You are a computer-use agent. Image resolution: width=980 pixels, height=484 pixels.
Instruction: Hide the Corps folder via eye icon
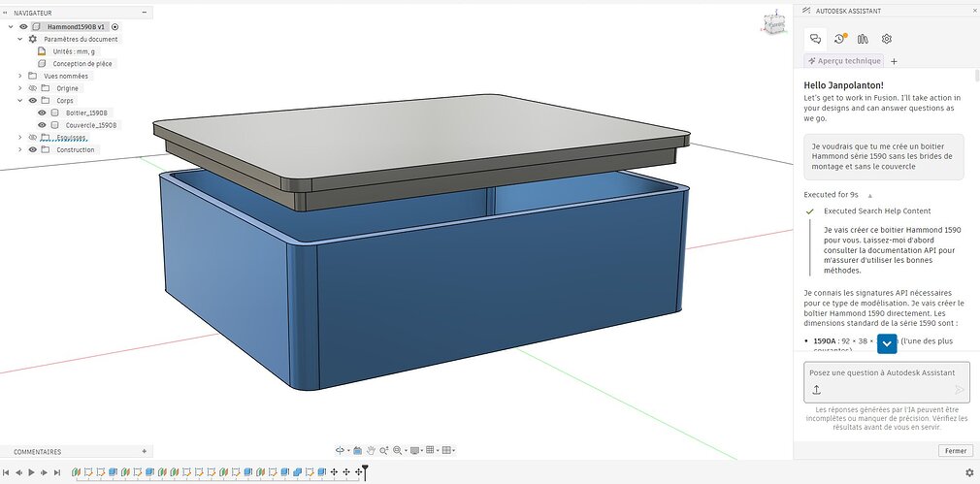[x=32, y=101]
